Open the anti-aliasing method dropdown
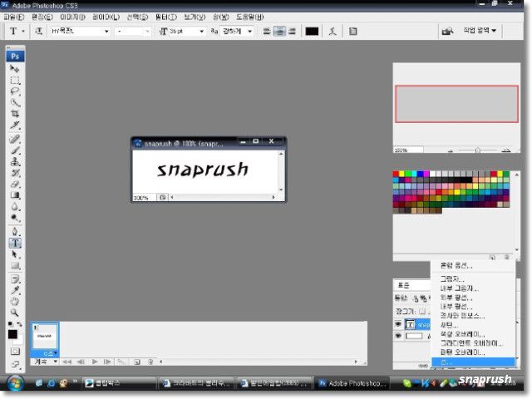 click(250, 32)
